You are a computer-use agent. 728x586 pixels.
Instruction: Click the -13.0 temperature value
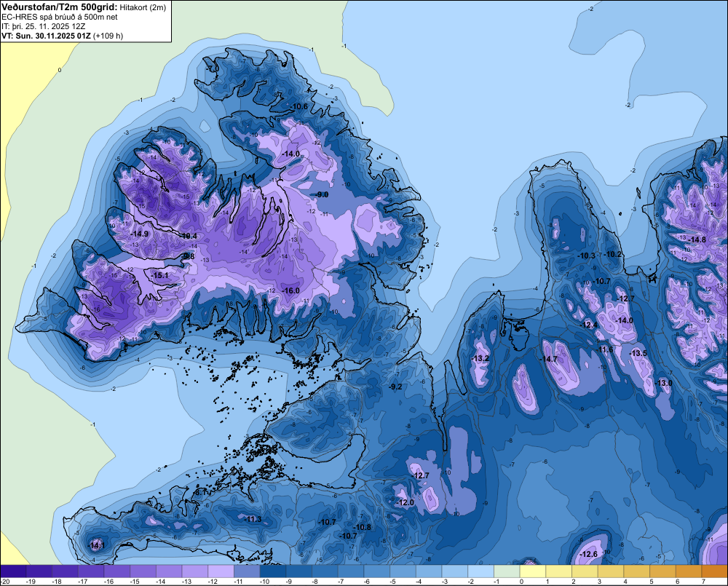pos(663,383)
